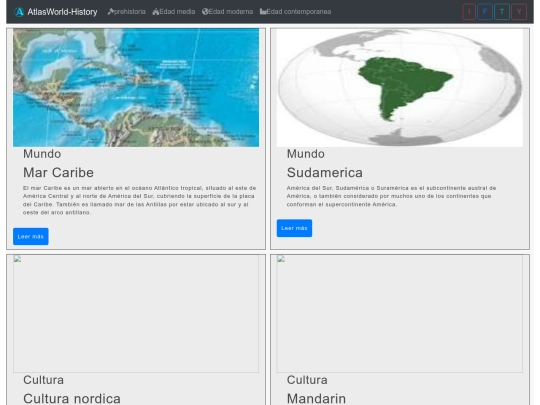Viewport: 540px width, 405px height.
Task: Click the Edad moderna globe icon
Action: click(205, 12)
